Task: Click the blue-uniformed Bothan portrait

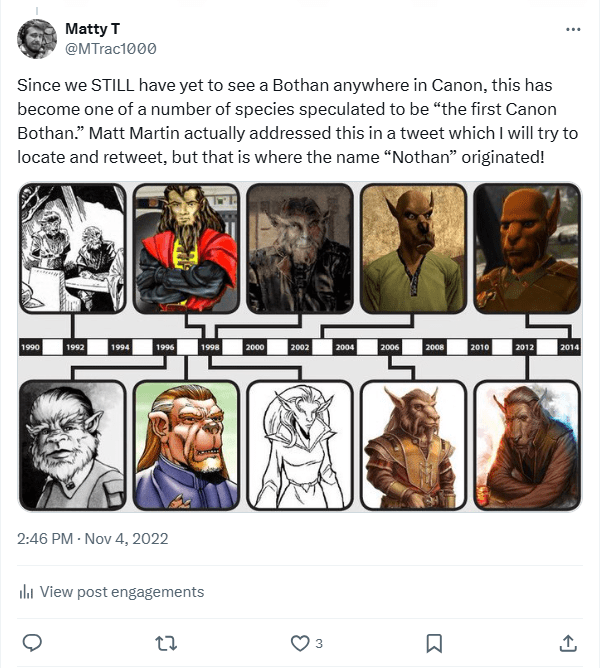Action: coord(186,445)
